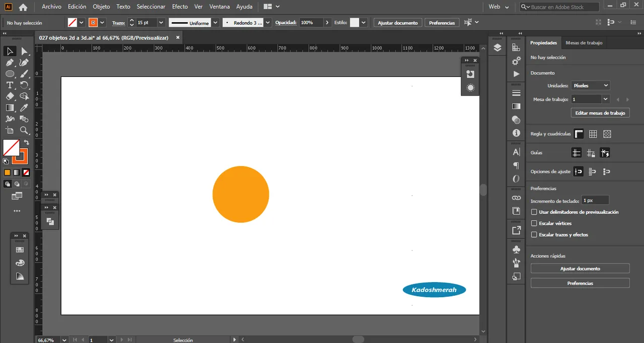Toggle lock guides button
This screenshot has width=644, height=343.
point(591,152)
